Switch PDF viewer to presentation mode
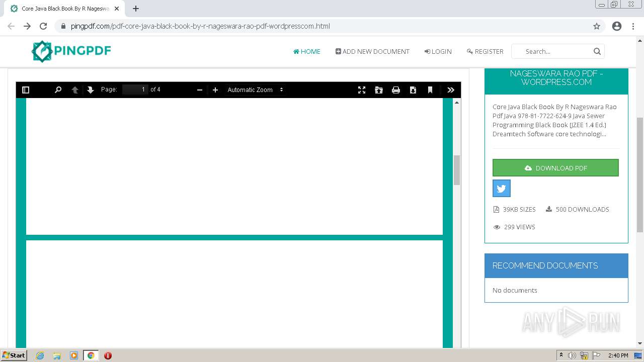 362,90
